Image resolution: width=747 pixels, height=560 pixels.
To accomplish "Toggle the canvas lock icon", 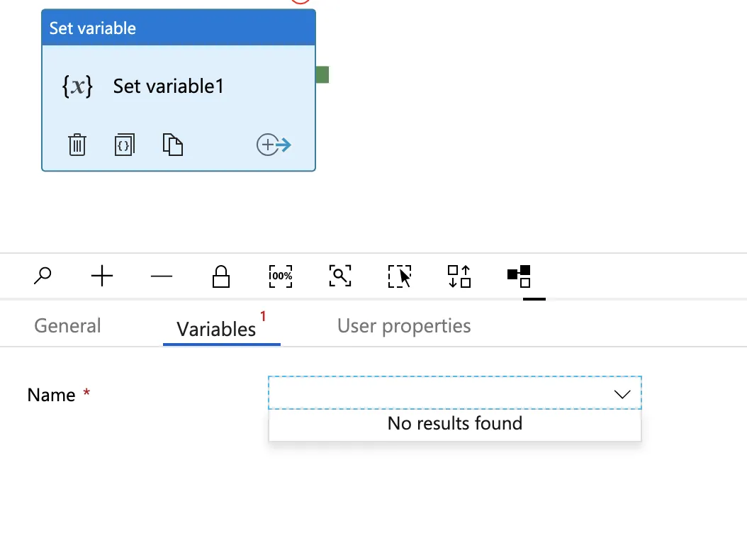I will [x=221, y=276].
